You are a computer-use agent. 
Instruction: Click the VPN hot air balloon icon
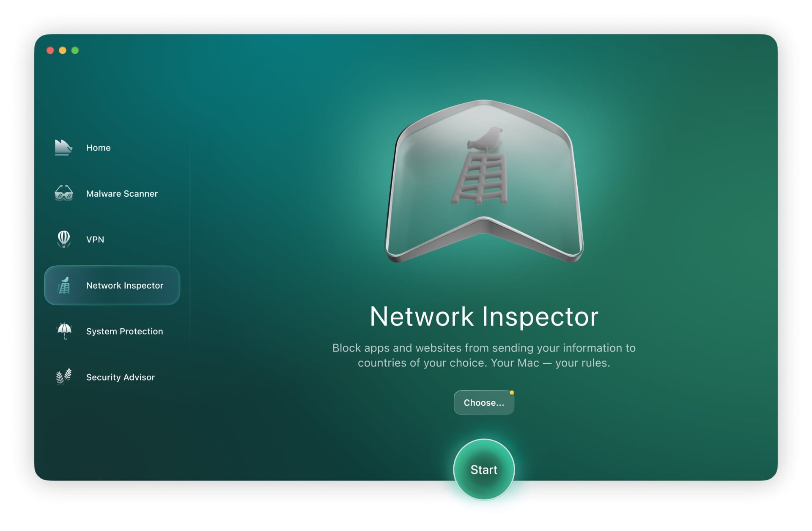click(x=63, y=239)
